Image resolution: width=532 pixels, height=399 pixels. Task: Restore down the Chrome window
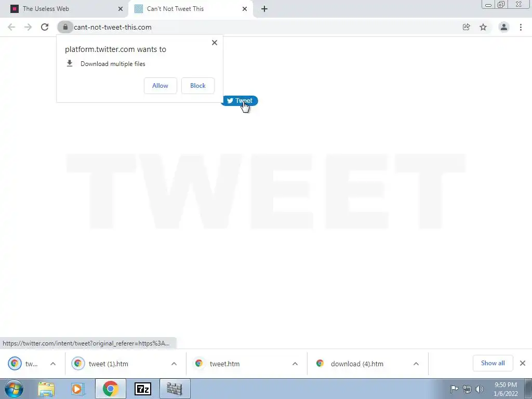coord(501,4)
